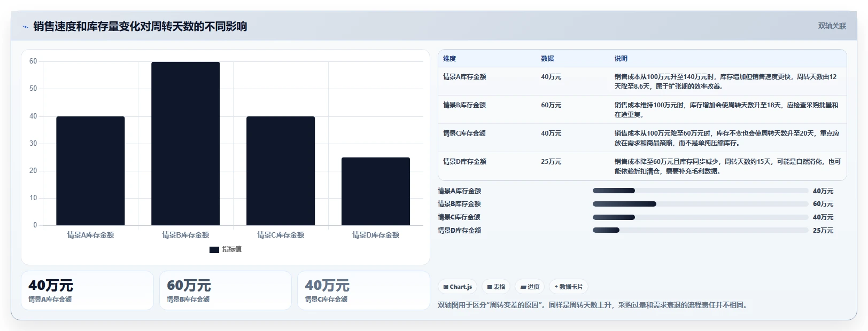Click the 情景A库存金额 bar in chart

(x=90, y=171)
